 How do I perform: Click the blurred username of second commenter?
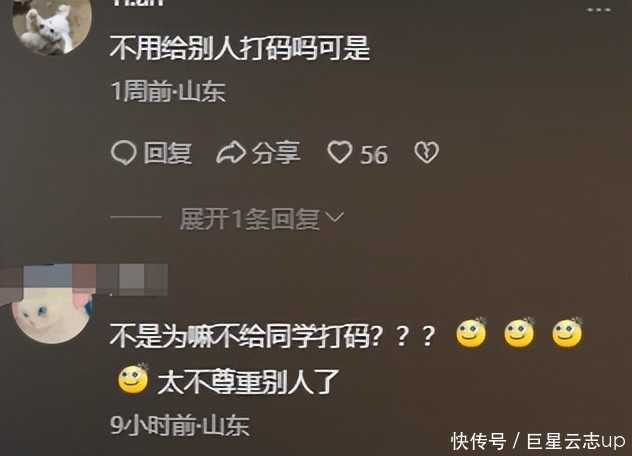point(84,281)
